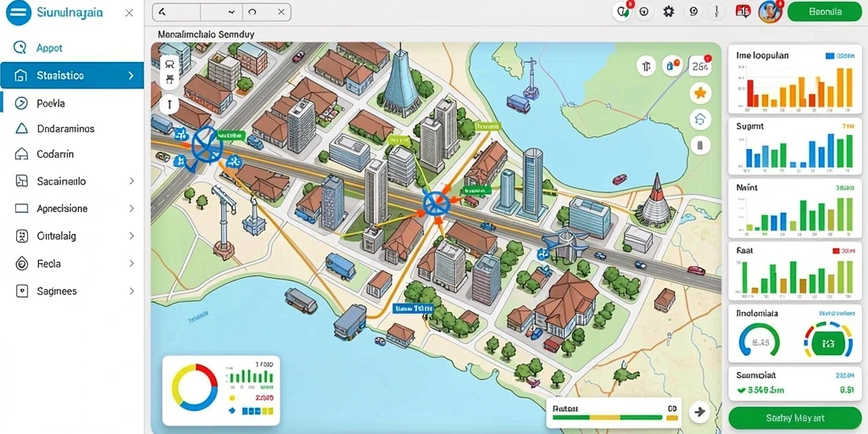This screenshot has height=434, width=868.
Task: Click the Appot search icon
Action: point(20,47)
